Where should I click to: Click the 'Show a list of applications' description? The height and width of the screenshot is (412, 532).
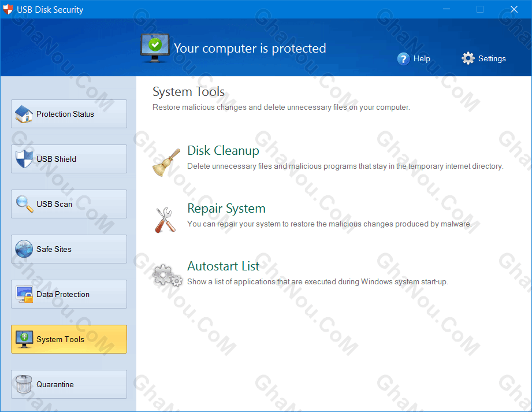tap(318, 281)
